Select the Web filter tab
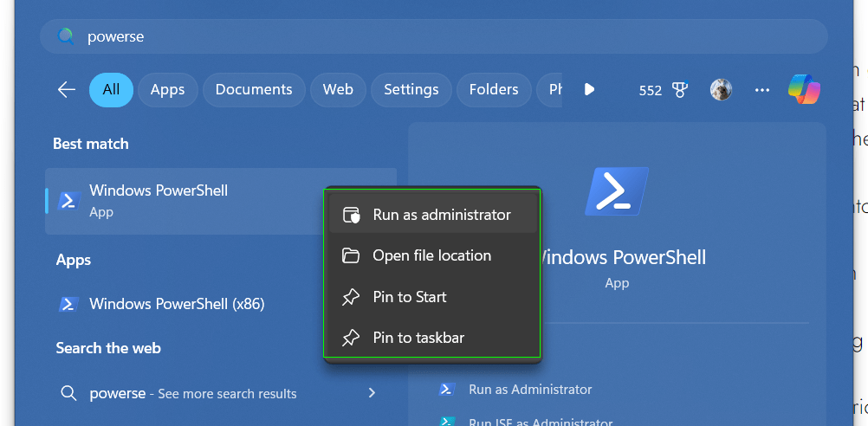Screen dimensions: 868x426 338,89
